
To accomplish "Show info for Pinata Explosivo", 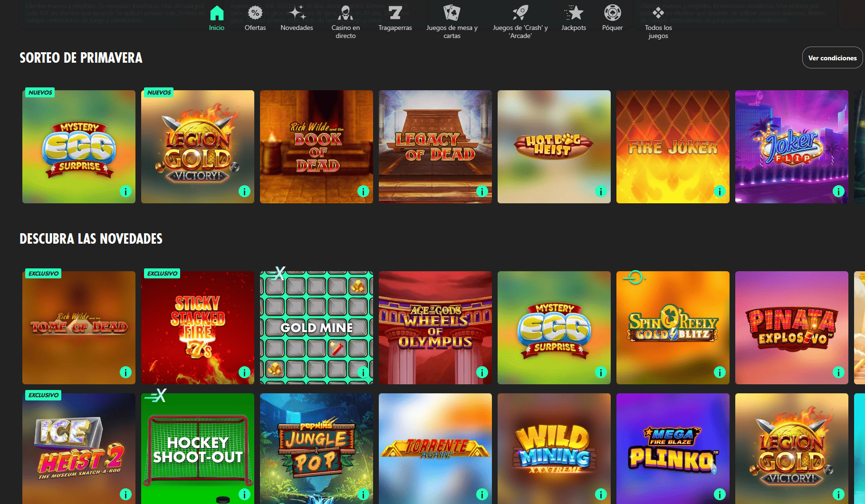I will click(838, 372).
